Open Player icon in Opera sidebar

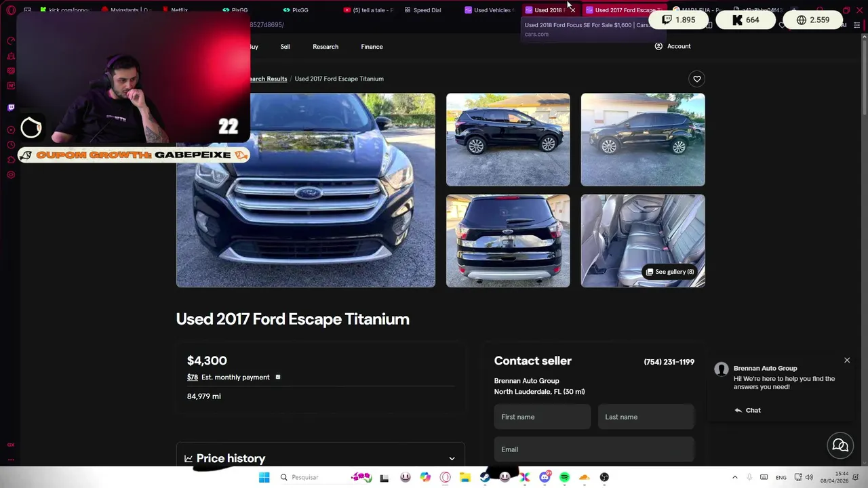point(11,129)
